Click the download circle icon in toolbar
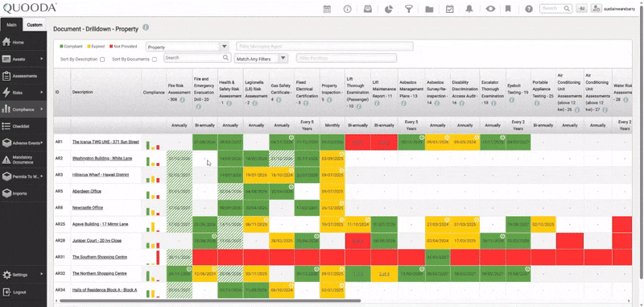 click(x=348, y=9)
